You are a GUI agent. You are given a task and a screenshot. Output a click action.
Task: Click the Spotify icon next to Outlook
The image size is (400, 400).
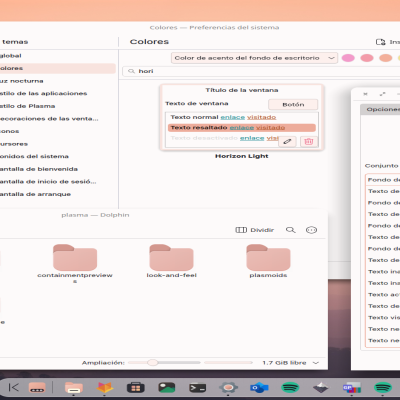point(290,388)
